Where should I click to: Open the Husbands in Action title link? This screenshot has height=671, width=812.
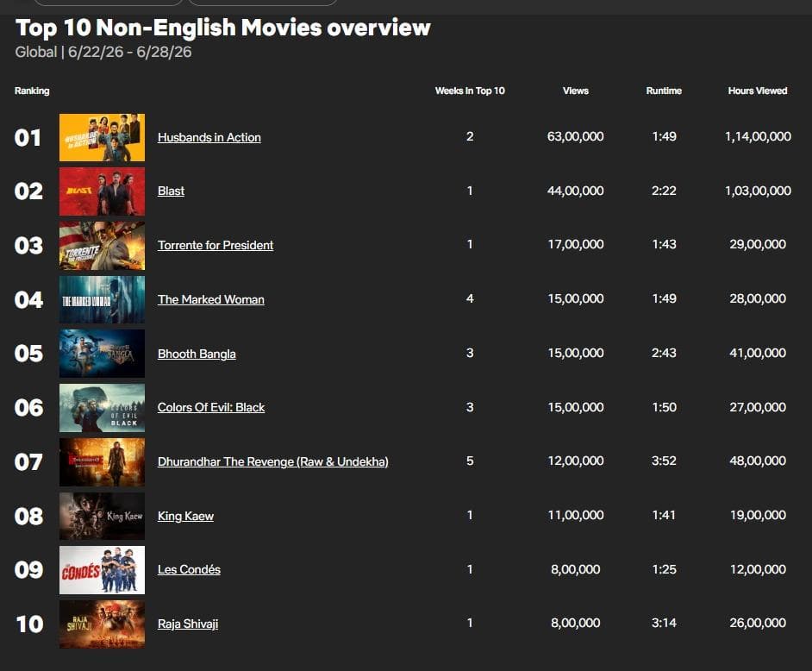coord(209,137)
